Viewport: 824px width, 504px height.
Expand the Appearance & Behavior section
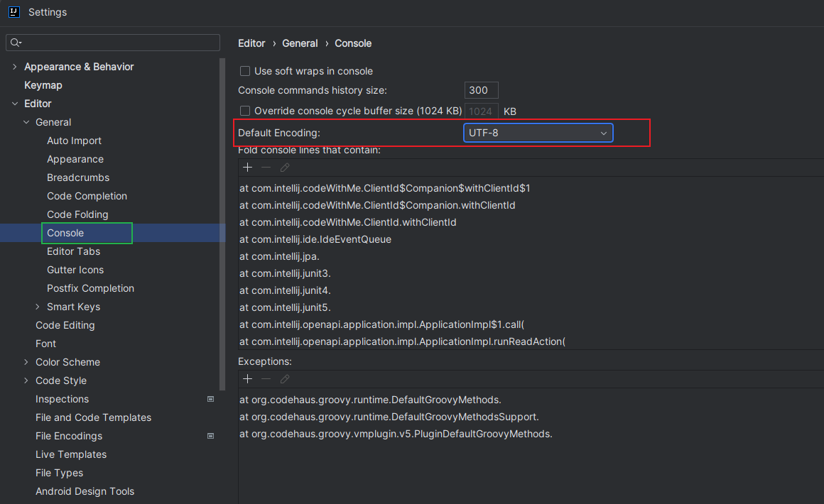pos(15,67)
